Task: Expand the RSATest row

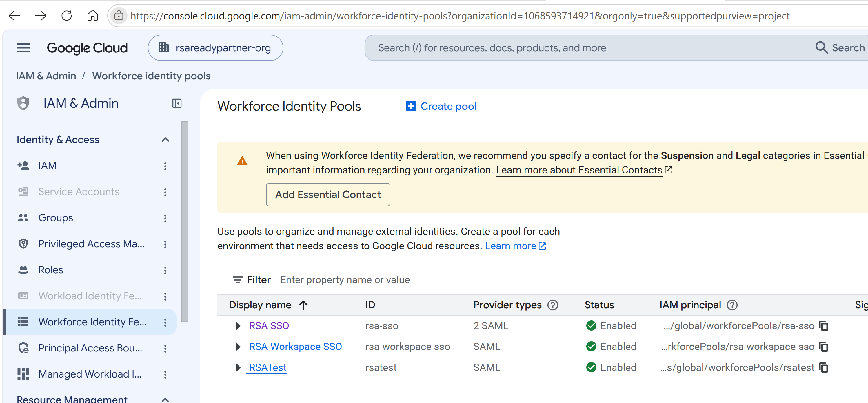Action: (x=238, y=367)
